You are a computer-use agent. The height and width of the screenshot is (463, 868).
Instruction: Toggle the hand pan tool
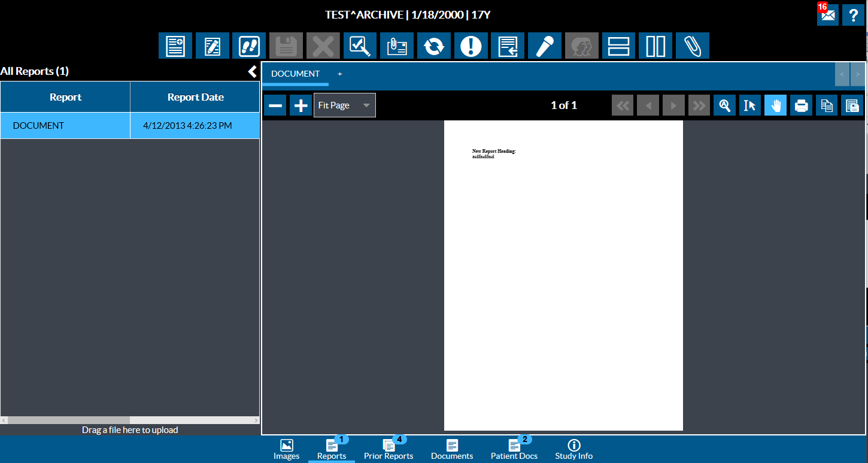pos(775,105)
